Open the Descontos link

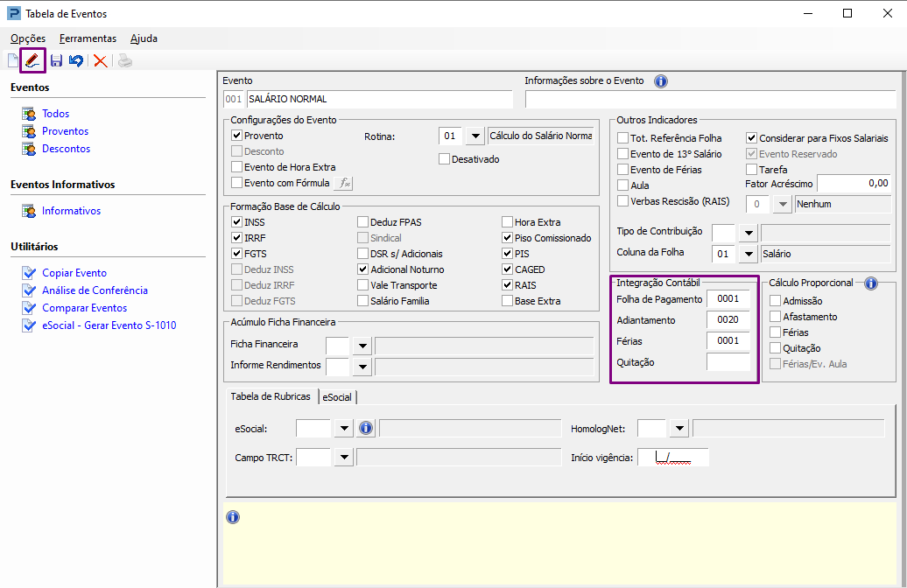(x=66, y=149)
